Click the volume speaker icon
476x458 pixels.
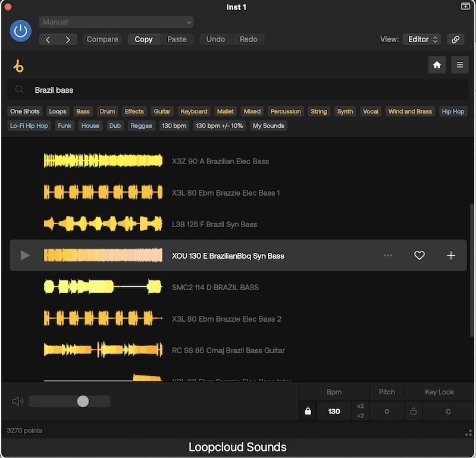pyautogui.click(x=18, y=401)
